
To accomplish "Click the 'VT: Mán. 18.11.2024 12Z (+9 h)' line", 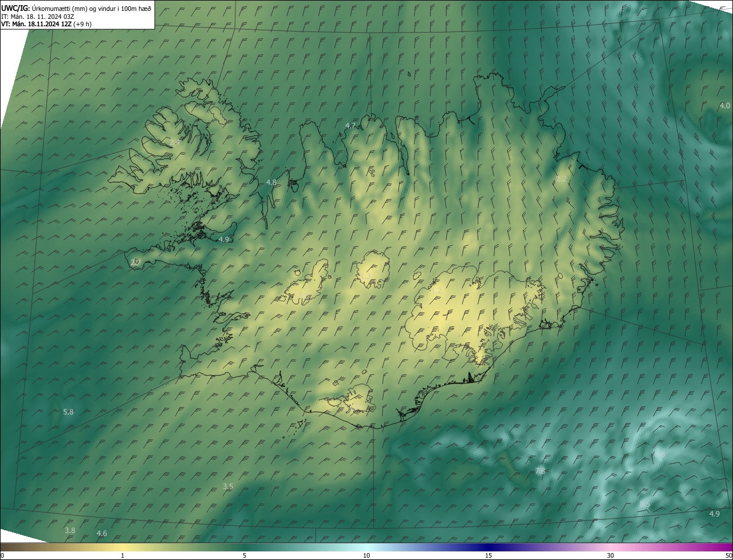I will pyautogui.click(x=46, y=24).
